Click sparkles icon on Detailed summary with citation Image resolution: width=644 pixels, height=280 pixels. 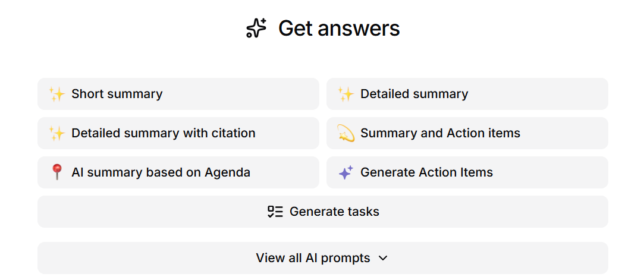pos(57,133)
